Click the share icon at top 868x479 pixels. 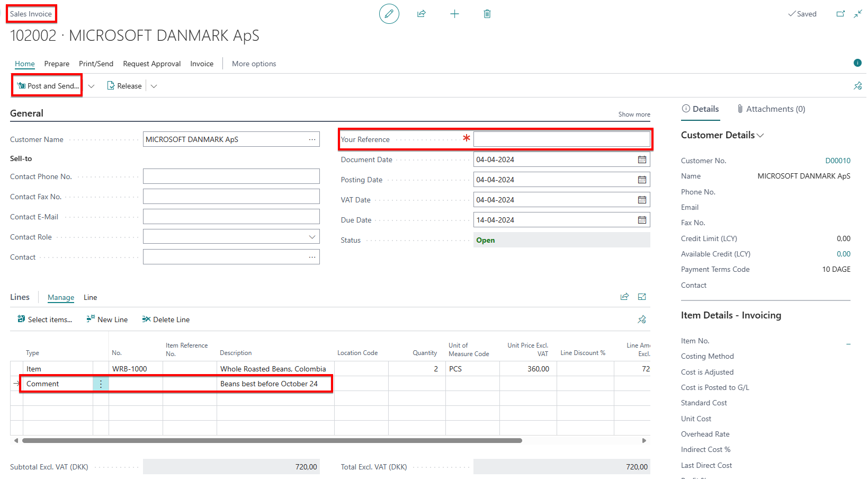point(422,14)
